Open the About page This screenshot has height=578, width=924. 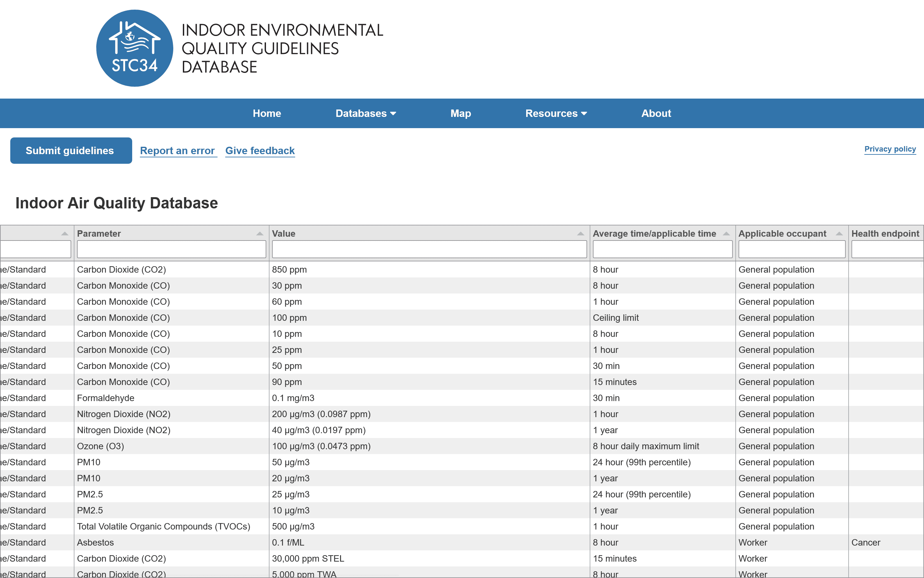coord(656,114)
